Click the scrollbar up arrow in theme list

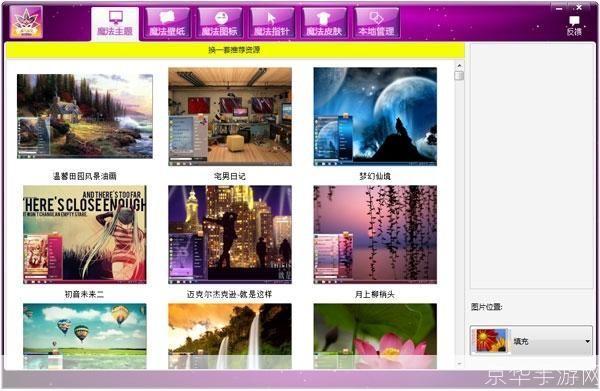[459, 66]
